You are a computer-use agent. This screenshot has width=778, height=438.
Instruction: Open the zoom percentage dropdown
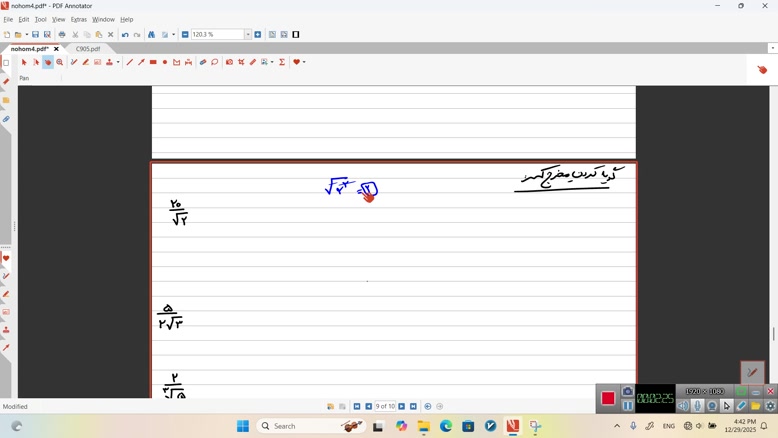(x=248, y=35)
